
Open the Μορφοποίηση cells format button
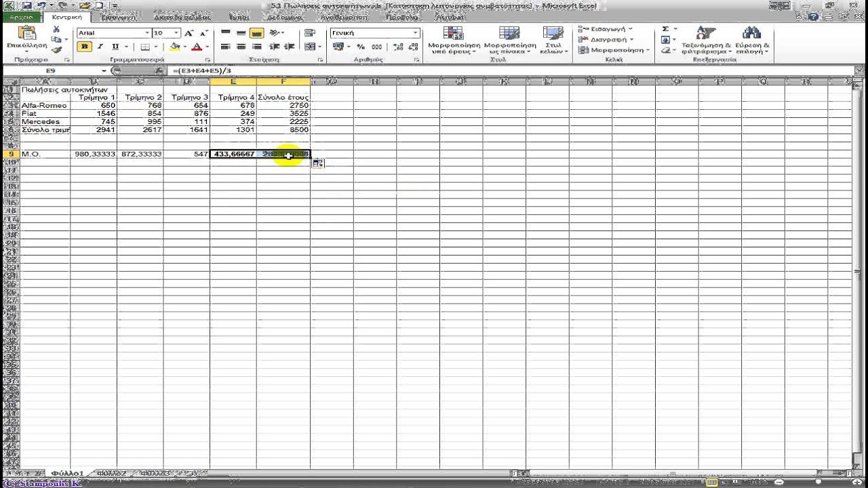[614, 50]
